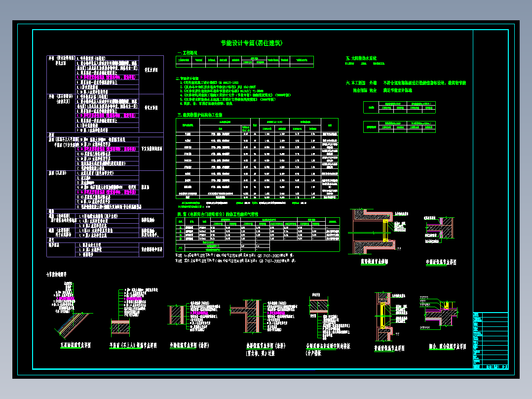Click the title block in the sheet corner
The height and width of the screenshot is (399, 532).
pos(491,340)
